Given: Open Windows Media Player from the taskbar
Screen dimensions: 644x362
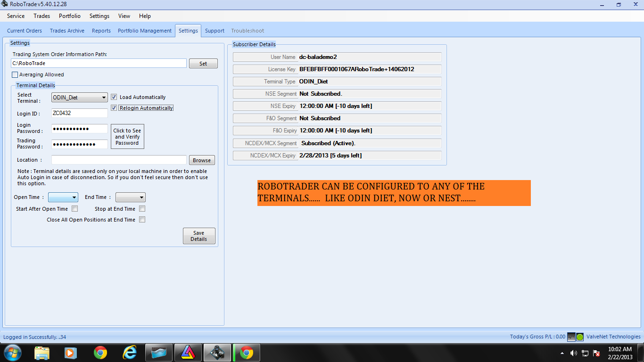Looking at the screenshot, I should pyautogui.click(x=71, y=353).
